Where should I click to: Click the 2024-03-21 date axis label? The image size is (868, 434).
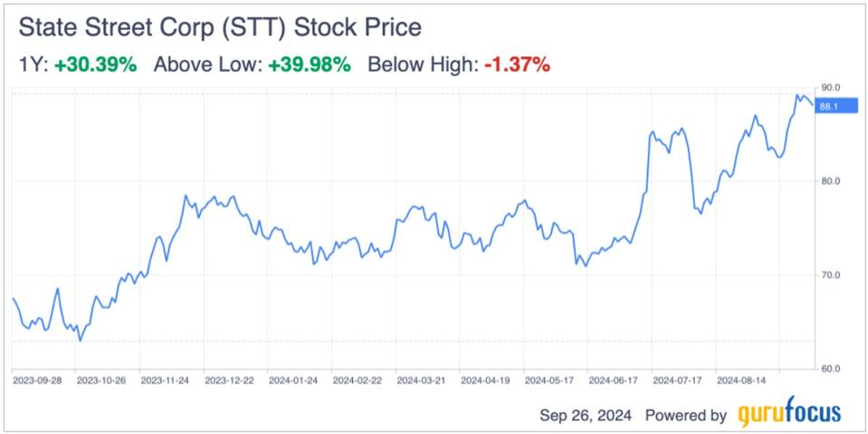[x=423, y=380]
